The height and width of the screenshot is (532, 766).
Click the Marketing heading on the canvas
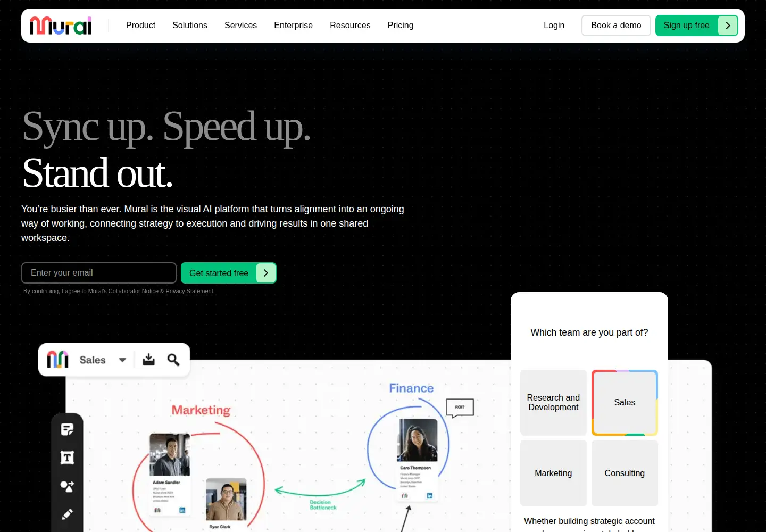201,410
